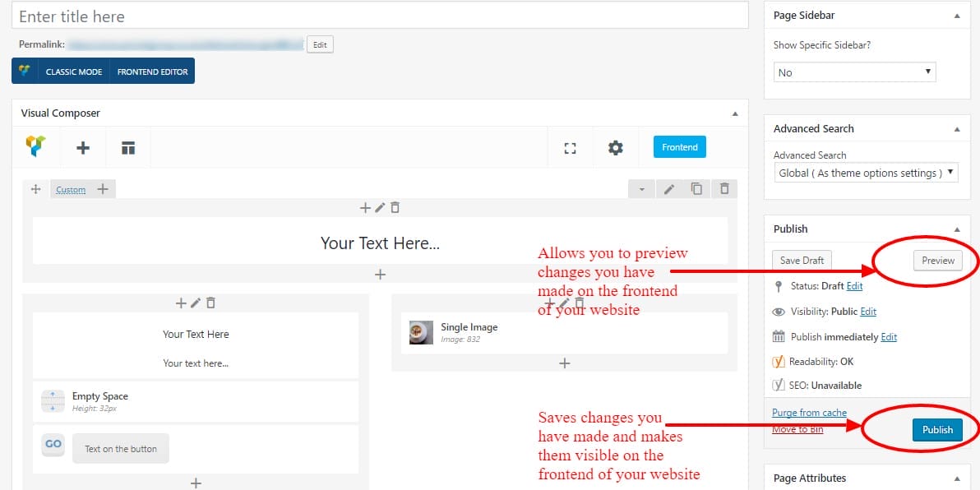980x490 pixels.
Task: Switch to Classic Mode
Action: point(73,72)
